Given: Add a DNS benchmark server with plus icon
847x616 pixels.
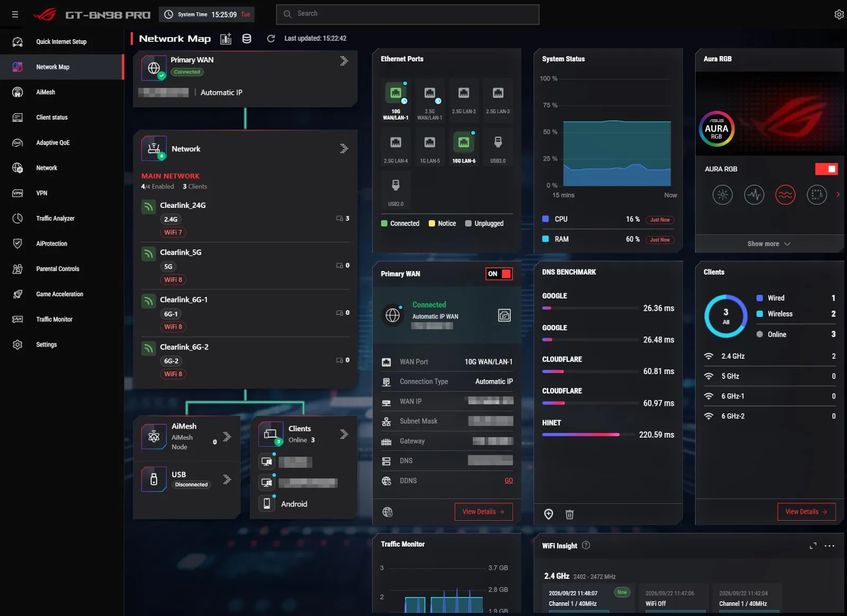Looking at the screenshot, I should click(x=548, y=514).
